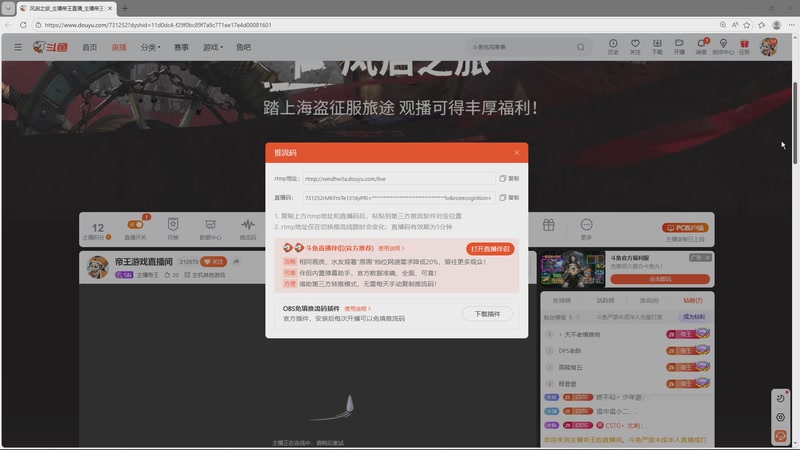The image size is (800, 450).
Task: Switch to the 活跃榜 tab
Action: [x=606, y=301]
